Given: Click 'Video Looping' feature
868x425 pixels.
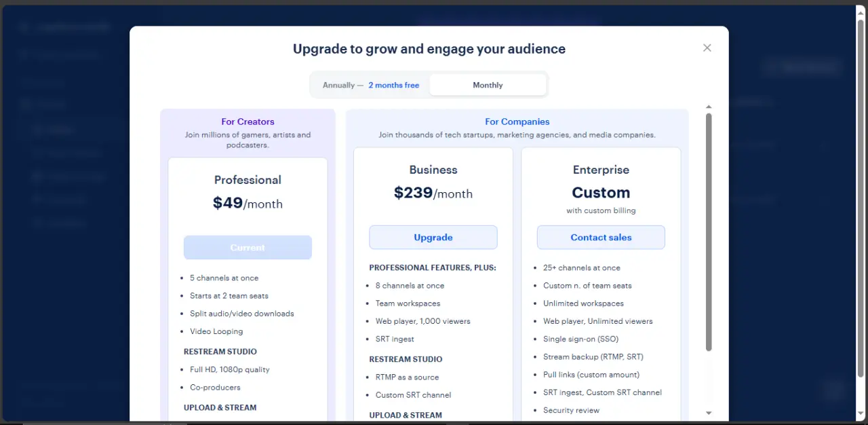Looking at the screenshot, I should click(x=216, y=331).
